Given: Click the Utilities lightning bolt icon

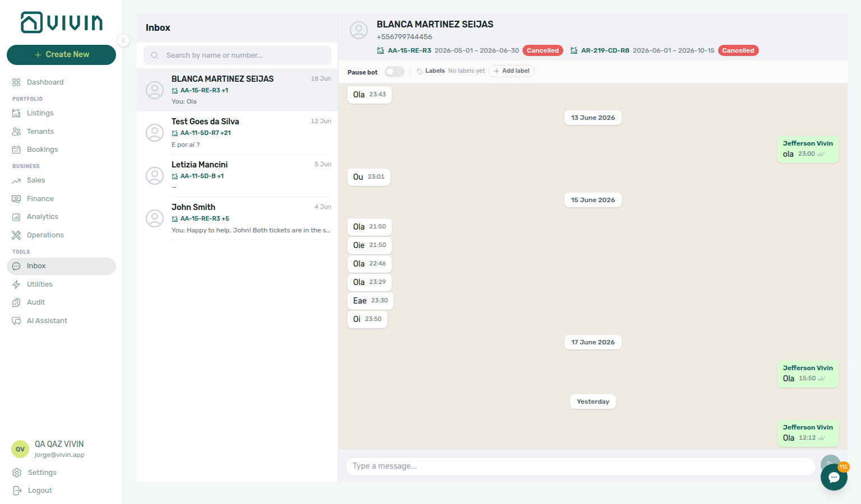Looking at the screenshot, I should [x=16, y=284].
